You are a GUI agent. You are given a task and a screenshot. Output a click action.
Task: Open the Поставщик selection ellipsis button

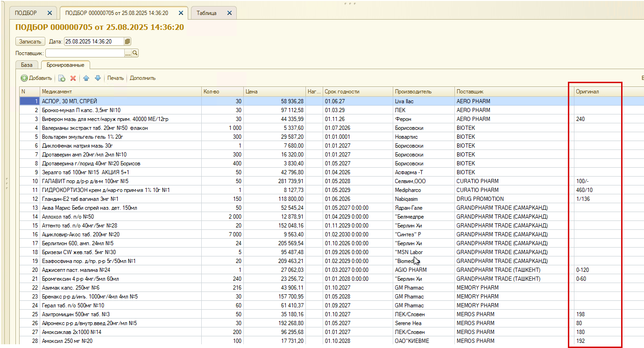(128, 53)
